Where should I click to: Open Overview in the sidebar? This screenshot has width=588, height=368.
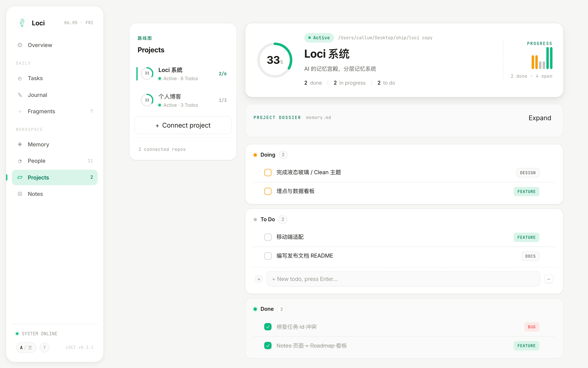pyautogui.click(x=55, y=45)
